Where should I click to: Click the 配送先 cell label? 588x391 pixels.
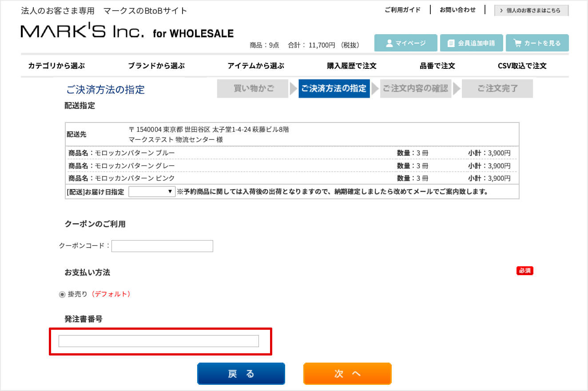pos(76,134)
